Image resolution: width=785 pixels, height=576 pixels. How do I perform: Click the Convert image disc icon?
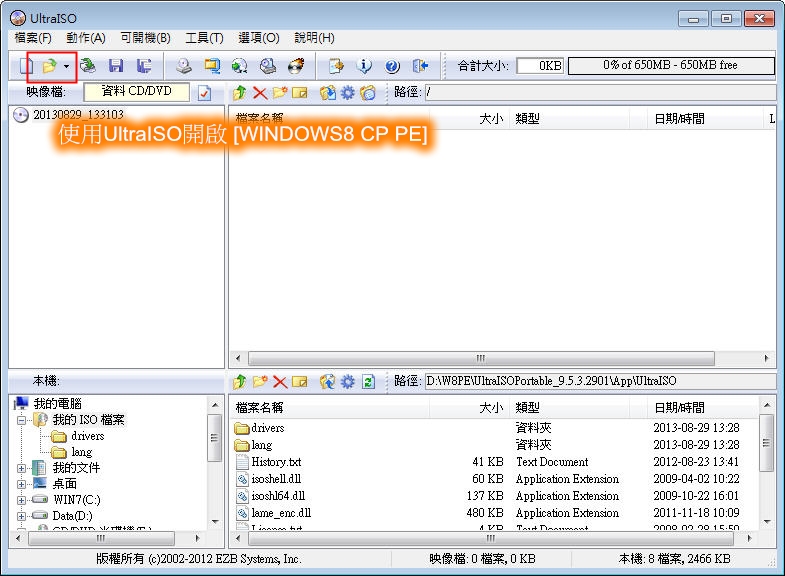tap(240, 66)
